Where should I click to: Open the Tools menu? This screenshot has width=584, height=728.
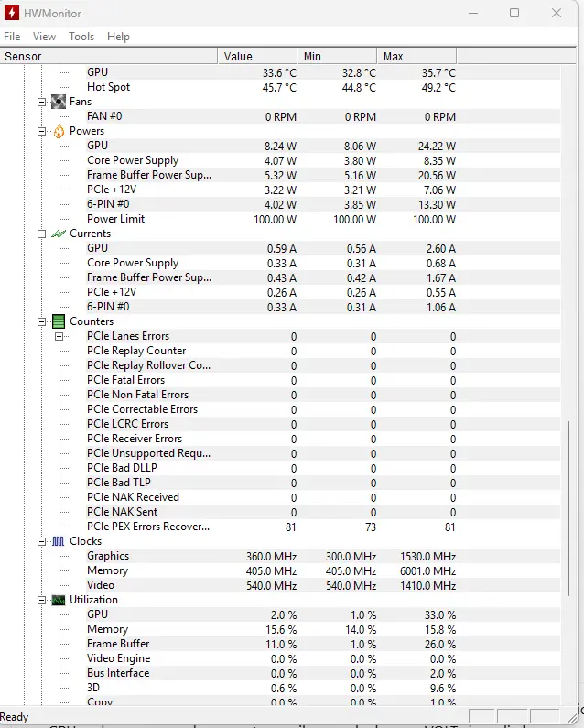(x=81, y=37)
